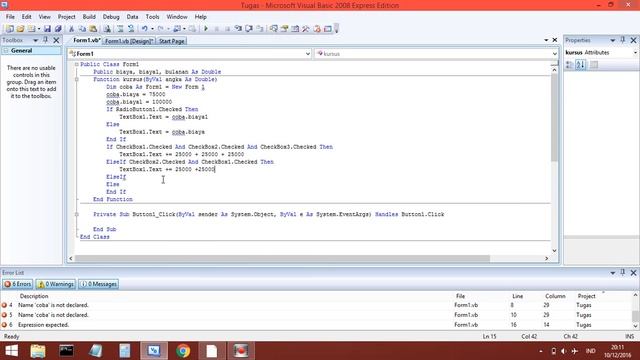Select the 'Expression expected.' error row
Screen dimensions: 640x360
(x=316, y=325)
